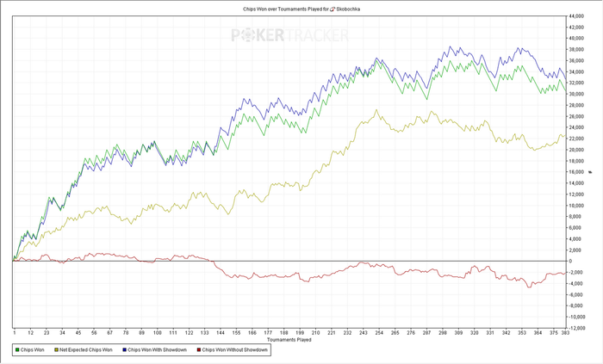603x364 pixels.
Task: Click the '-10,000' y-axis tick label
Action: pyautogui.click(x=576, y=317)
